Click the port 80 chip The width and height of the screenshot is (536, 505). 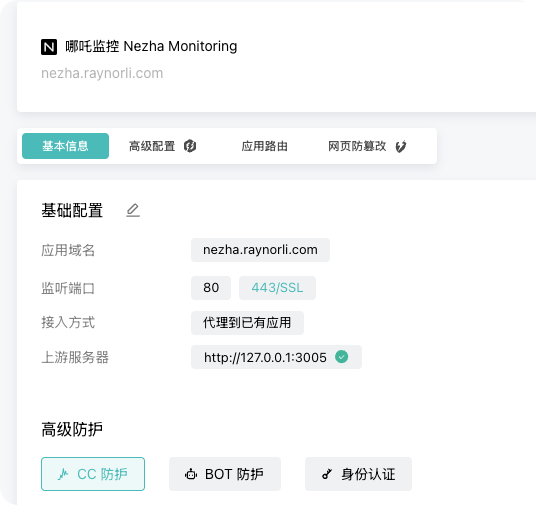tap(211, 288)
